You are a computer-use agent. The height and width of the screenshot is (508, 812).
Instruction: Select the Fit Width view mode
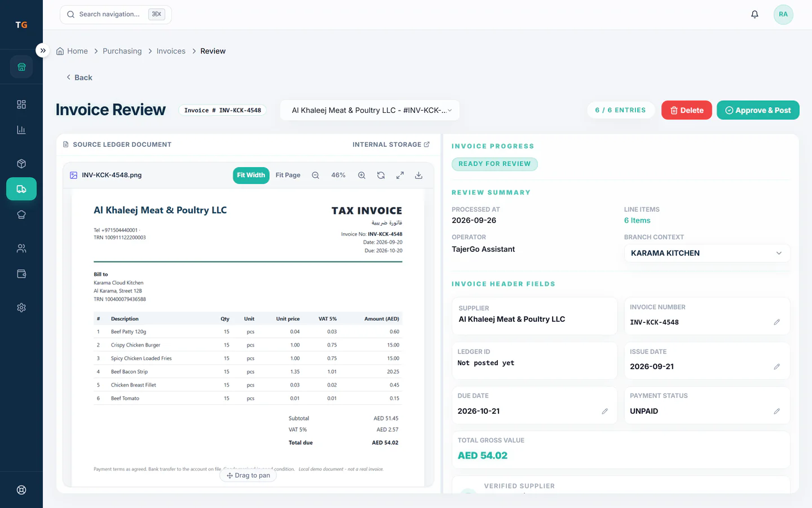coord(251,176)
